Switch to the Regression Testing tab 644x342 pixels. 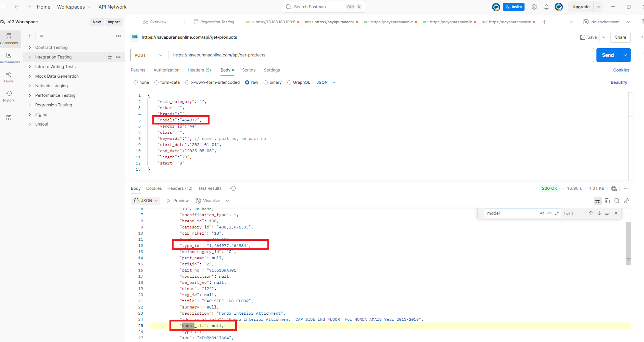tap(214, 22)
